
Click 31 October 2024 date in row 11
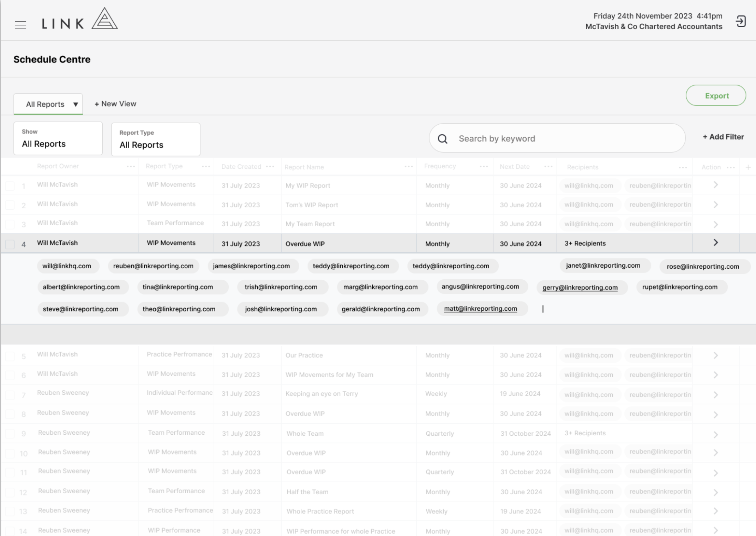pyautogui.click(x=525, y=472)
